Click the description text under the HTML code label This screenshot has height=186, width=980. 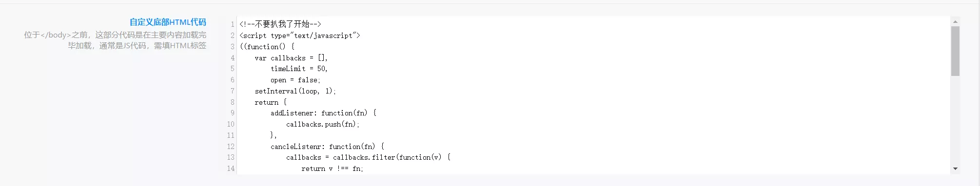click(115, 40)
